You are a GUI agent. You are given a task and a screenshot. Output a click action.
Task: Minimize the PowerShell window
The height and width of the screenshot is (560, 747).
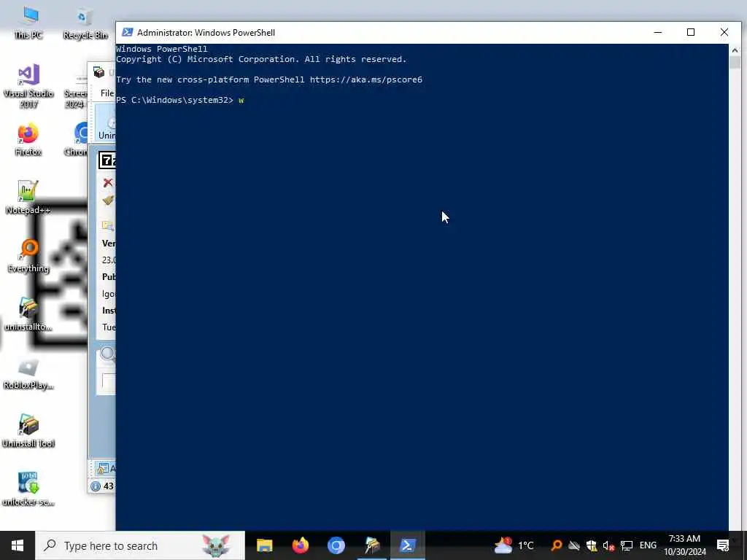tap(658, 32)
